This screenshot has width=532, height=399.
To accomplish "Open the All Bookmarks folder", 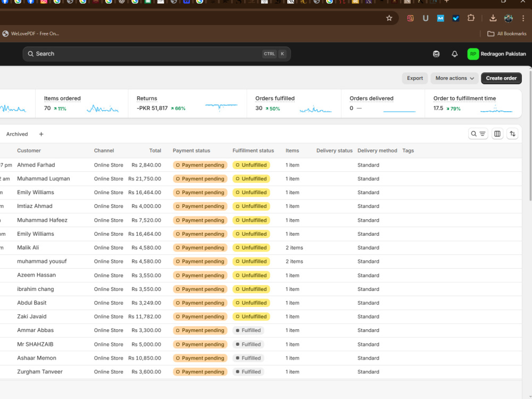I will 507,34.
